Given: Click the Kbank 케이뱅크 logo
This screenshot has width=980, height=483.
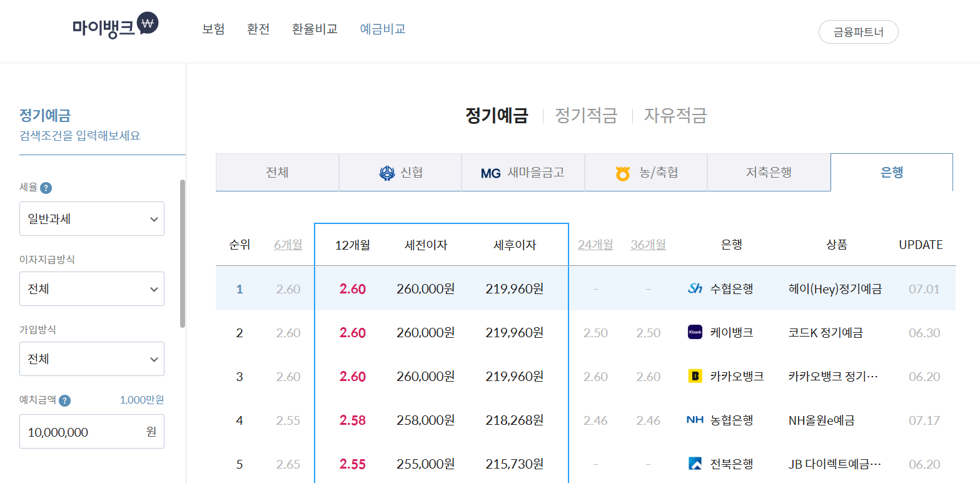Looking at the screenshot, I should coord(694,332).
